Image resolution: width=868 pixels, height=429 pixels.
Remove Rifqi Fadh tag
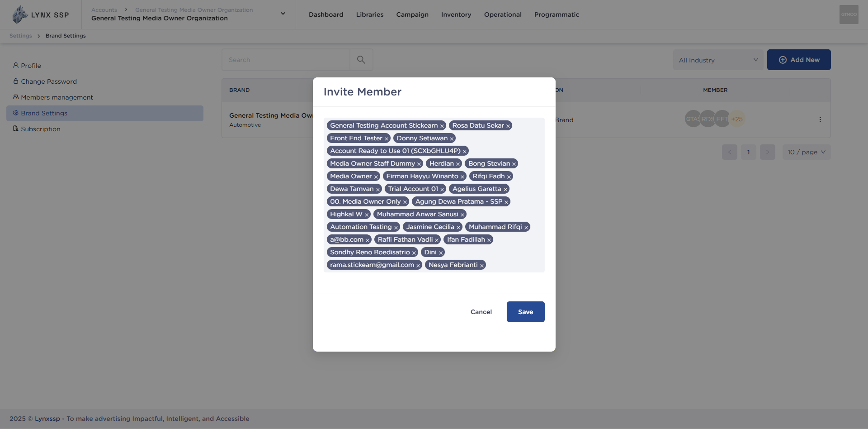point(509,177)
